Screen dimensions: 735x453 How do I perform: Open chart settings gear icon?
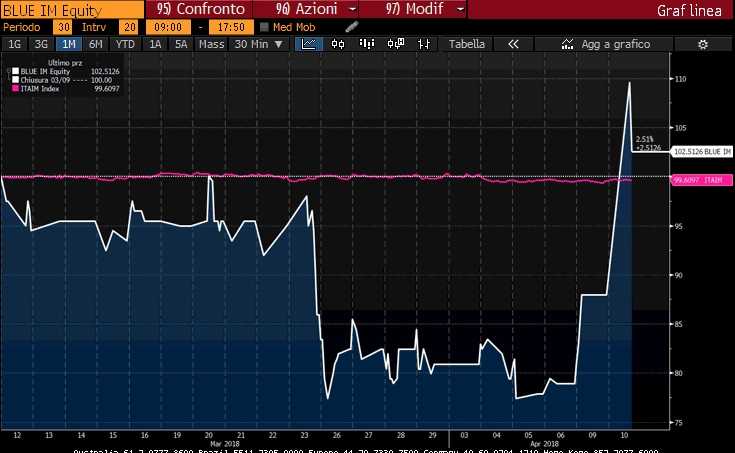(702, 44)
